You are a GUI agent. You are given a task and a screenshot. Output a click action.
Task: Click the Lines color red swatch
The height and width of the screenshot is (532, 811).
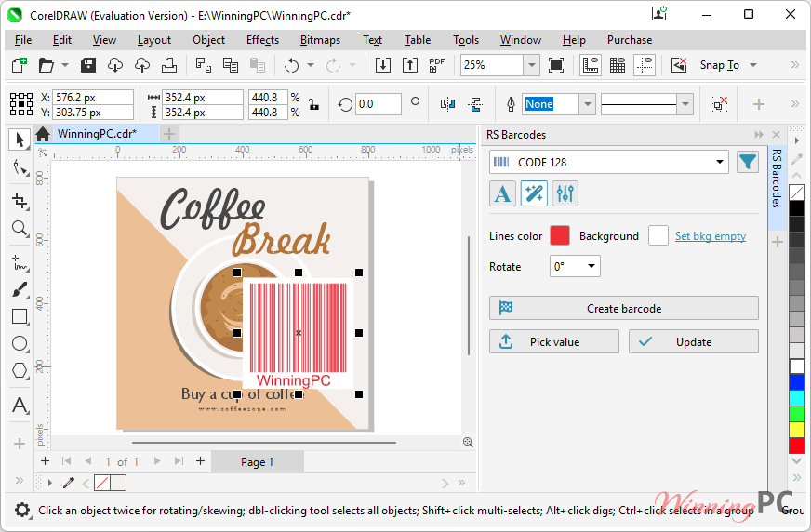click(x=559, y=235)
